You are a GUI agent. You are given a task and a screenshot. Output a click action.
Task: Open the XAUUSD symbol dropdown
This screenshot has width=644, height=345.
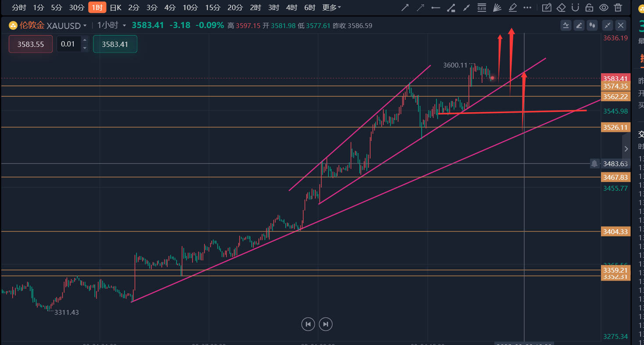85,26
